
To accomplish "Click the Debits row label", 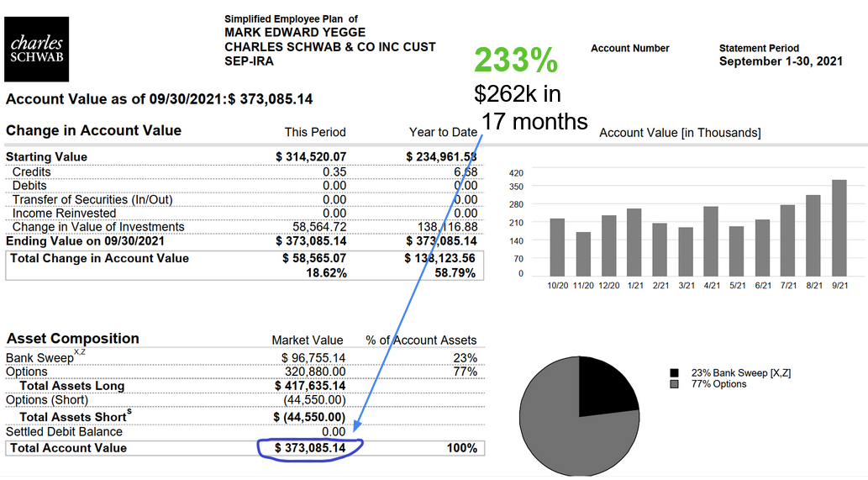I will (29, 186).
